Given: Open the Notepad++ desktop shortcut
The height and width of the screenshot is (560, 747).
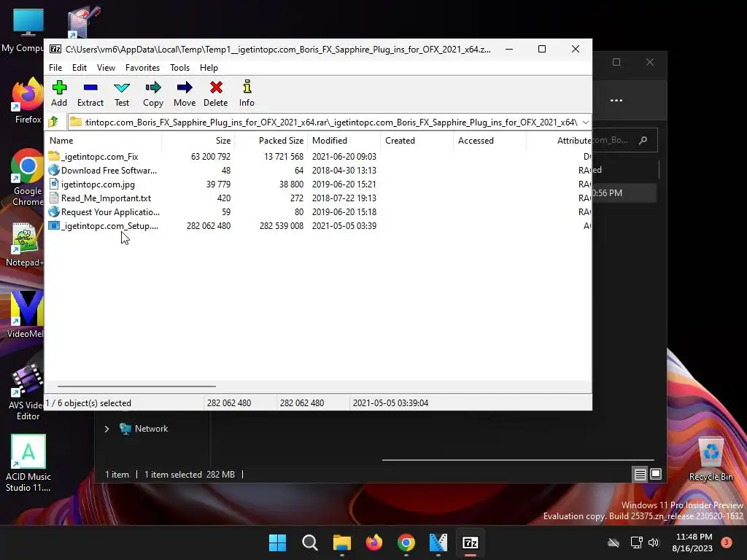Looking at the screenshot, I should [25, 244].
